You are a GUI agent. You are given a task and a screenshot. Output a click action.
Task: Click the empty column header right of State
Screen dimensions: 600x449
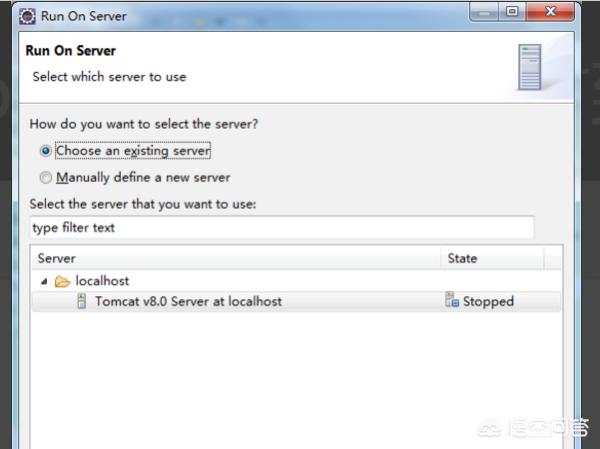[553, 258]
